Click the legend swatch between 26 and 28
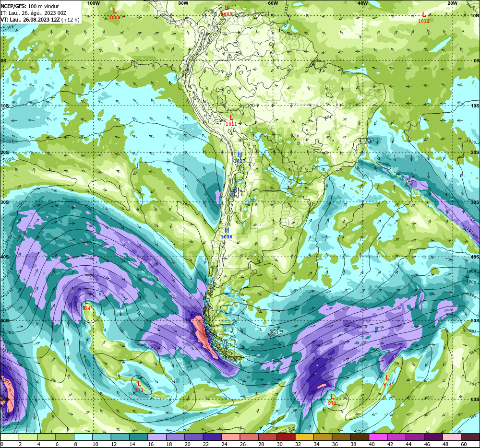The height and width of the screenshot is (448, 480). [x=249, y=437]
